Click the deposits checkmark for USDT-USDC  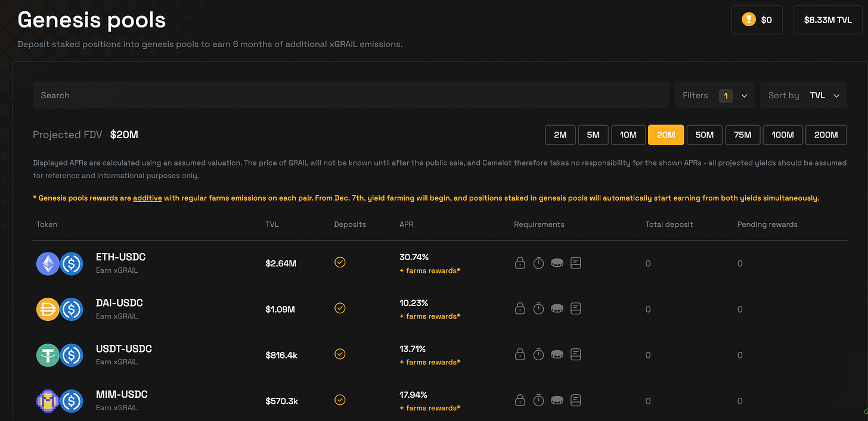(340, 354)
